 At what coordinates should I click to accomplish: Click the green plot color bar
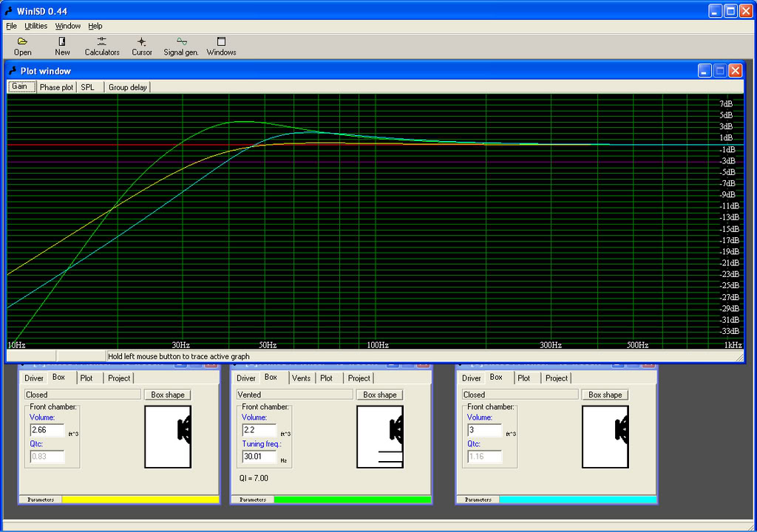coord(352,499)
